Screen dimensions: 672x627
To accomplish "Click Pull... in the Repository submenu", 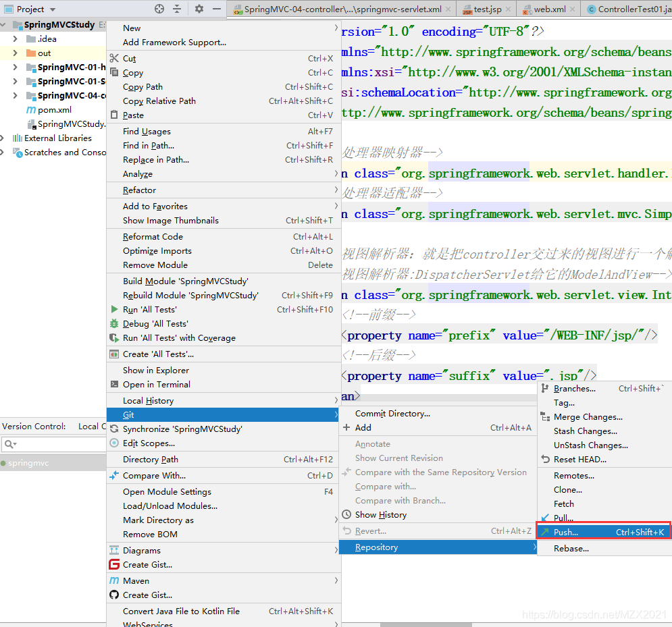I will [x=563, y=518].
